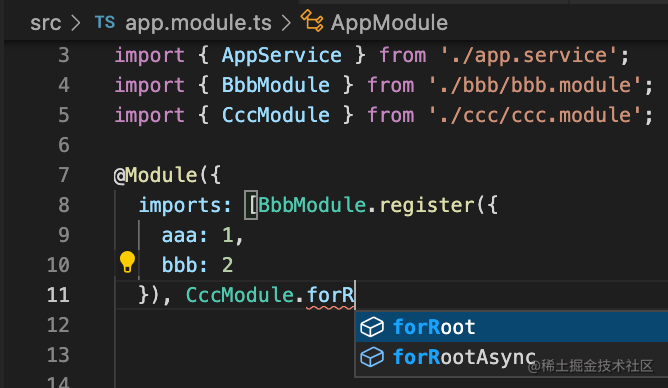Click the cube icon beside forRootAsync
The height and width of the screenshot is (388, 668).
[x=371, y=357]
